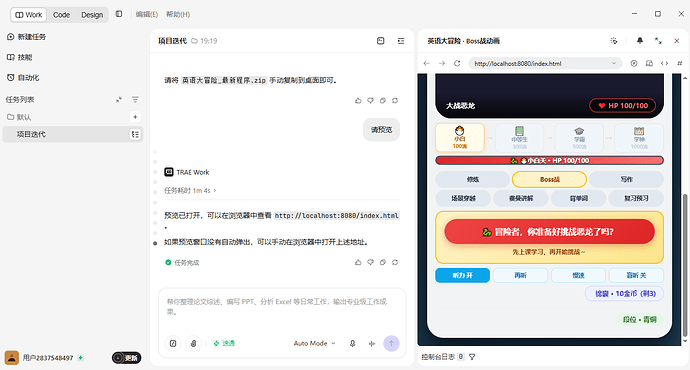This screenshot has height=370, width=690.
Task: Switch to the Design mode tab
Action: click(x=92, y=15)
